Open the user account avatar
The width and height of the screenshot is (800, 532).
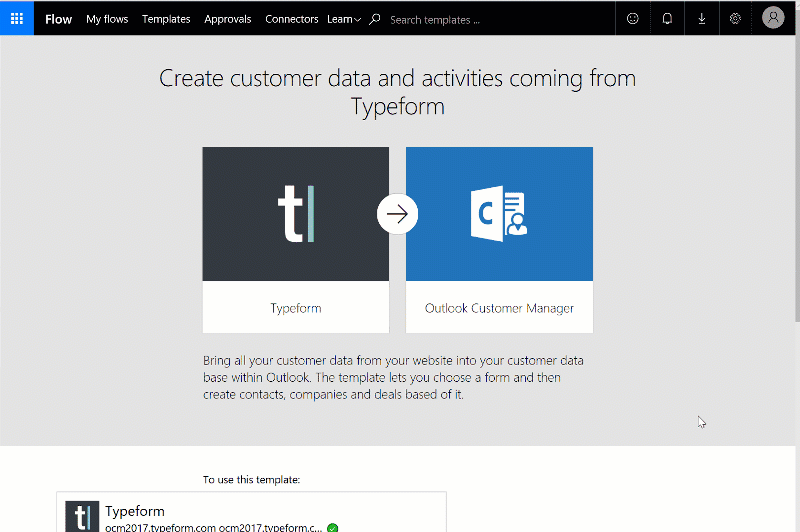pos(773,17)
